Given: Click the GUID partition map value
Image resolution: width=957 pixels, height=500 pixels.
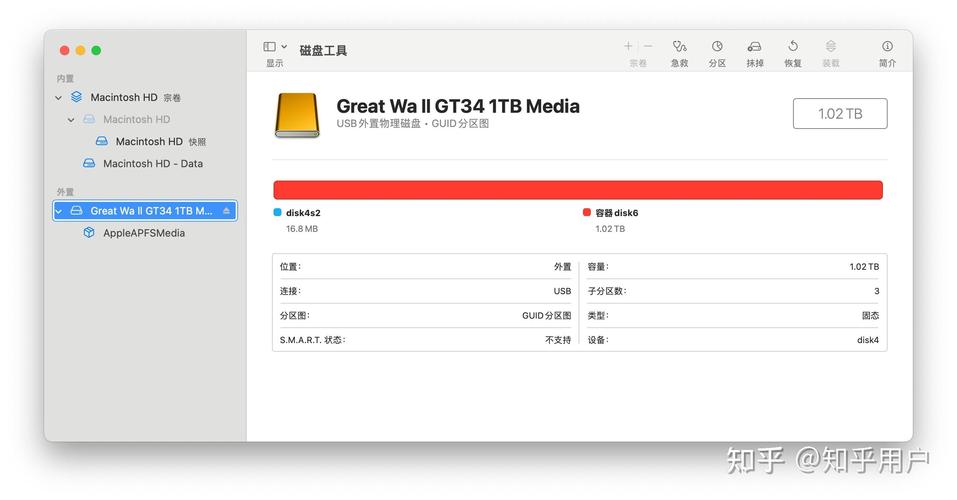Looking at the screenshot, I should [x=546, y=316].
